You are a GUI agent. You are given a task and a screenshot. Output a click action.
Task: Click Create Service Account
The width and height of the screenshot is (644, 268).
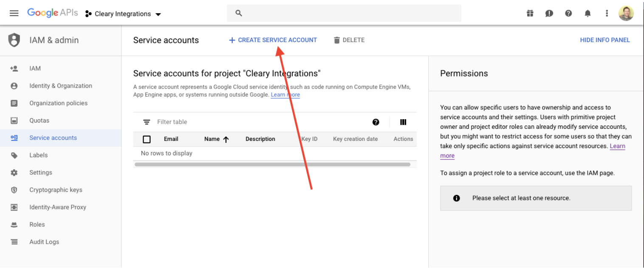pos(273,40)
